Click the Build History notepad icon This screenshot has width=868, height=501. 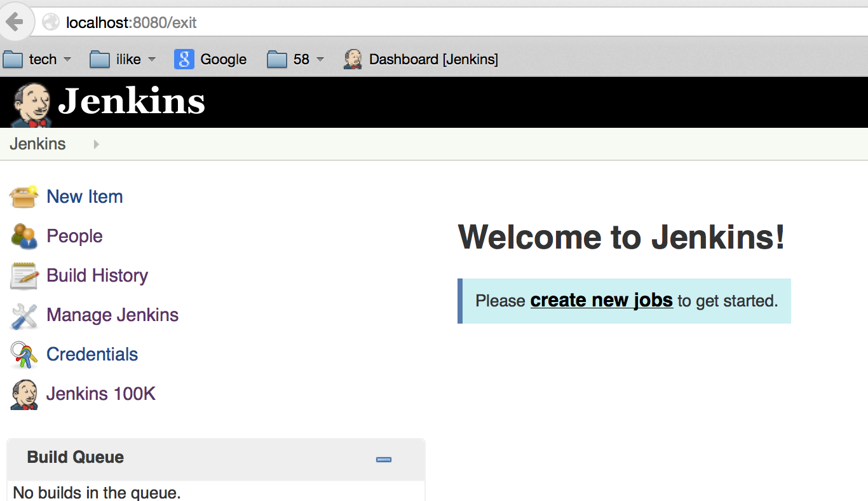coord(24,275)
